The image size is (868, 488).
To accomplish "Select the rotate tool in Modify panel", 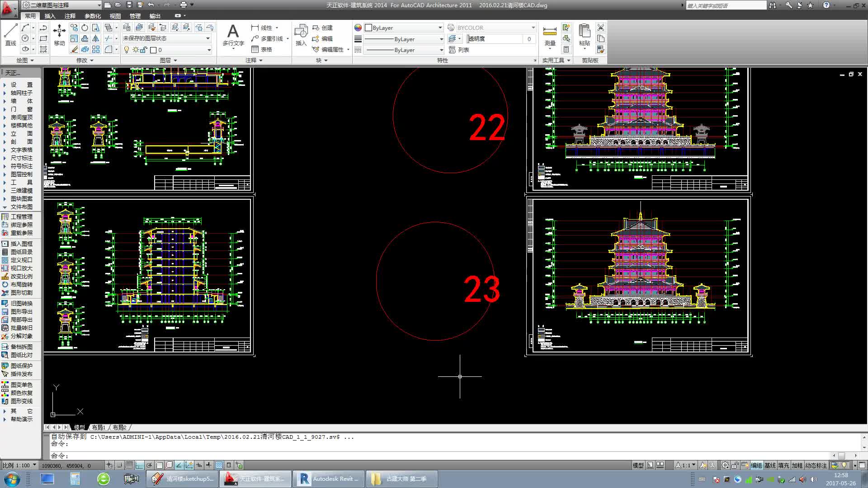I will [85, 28].
